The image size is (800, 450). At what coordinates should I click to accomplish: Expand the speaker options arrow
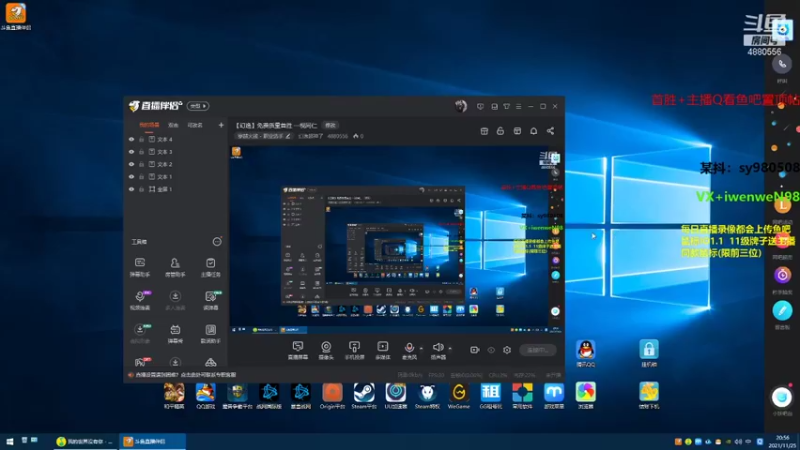coord(450,348)
